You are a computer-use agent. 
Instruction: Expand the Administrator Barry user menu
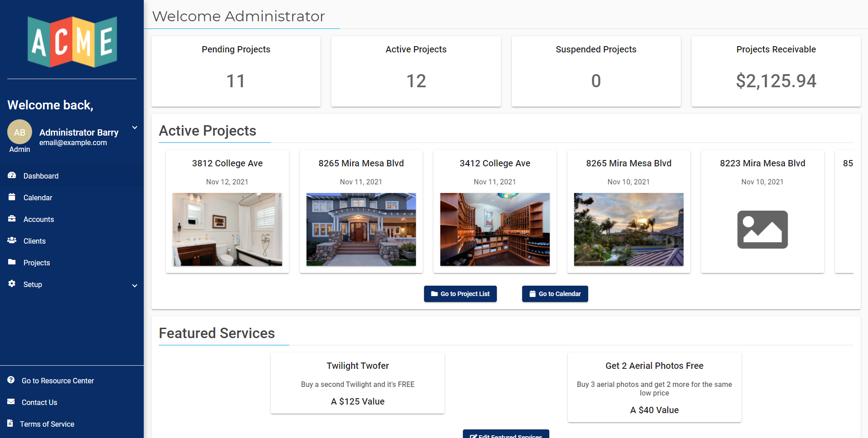[135, 128]
